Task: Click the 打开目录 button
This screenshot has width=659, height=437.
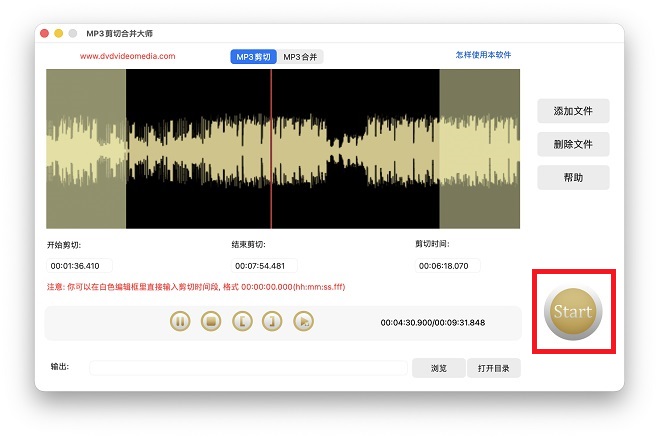Action: (x=493, y=368)
